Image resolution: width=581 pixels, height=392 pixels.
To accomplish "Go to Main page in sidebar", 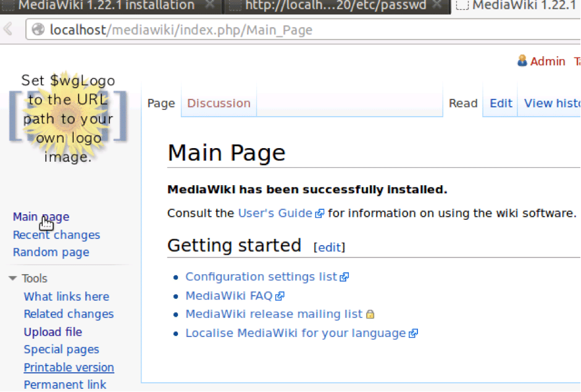I will pos(41,217).
